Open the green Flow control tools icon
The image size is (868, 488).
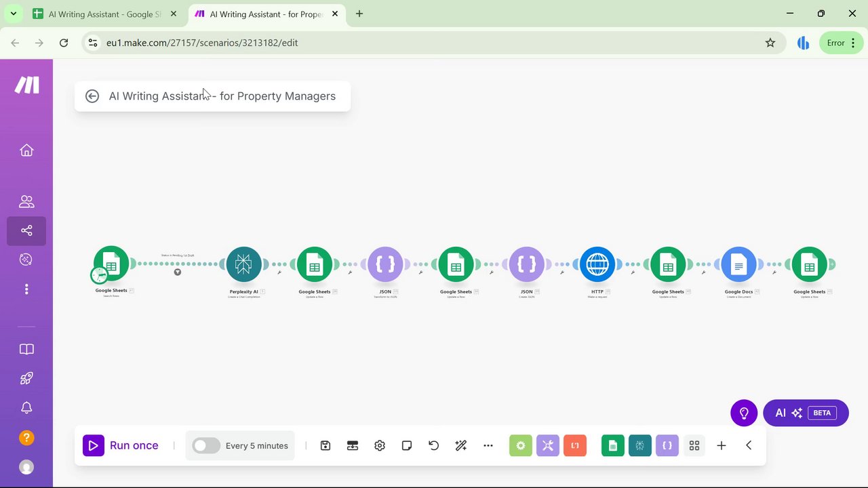(x=521, y=445)
